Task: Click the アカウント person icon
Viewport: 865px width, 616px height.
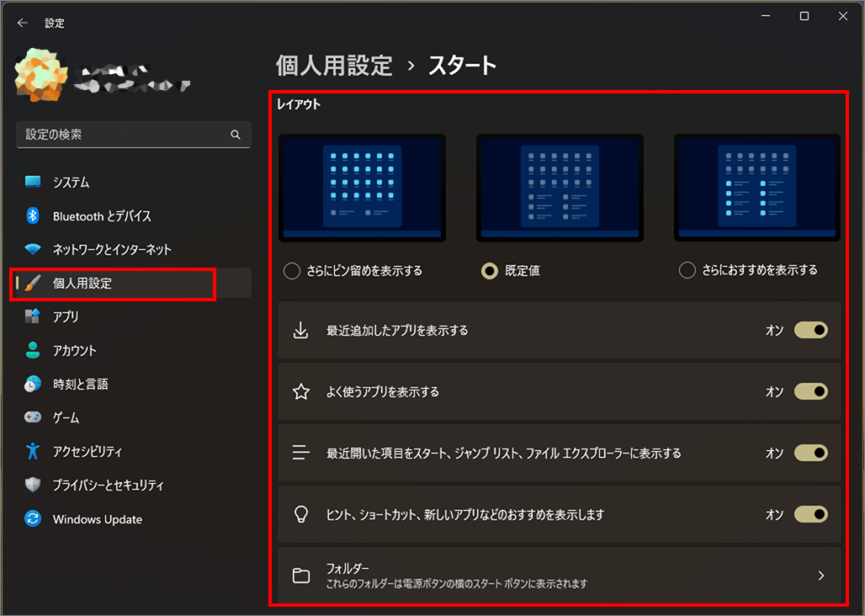Action: (33, 350)
